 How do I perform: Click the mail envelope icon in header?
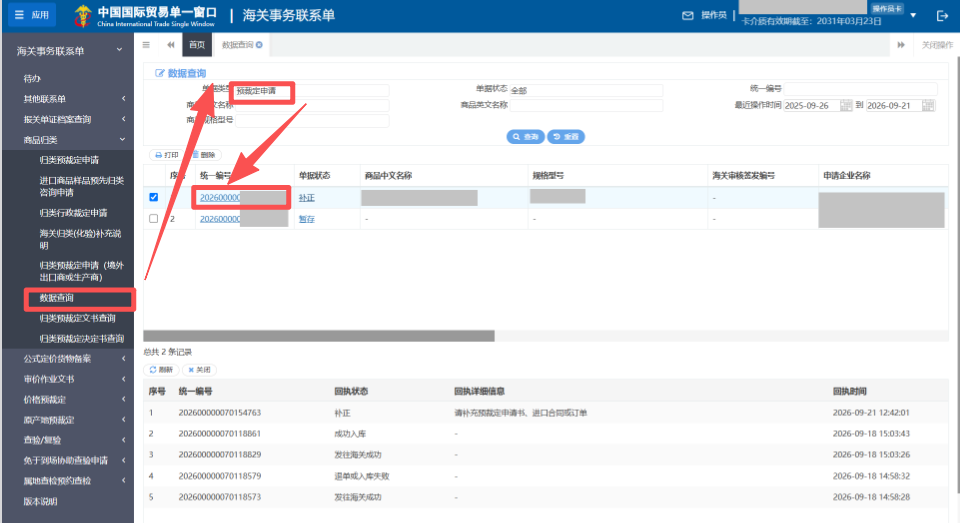[x=688, y=15]
